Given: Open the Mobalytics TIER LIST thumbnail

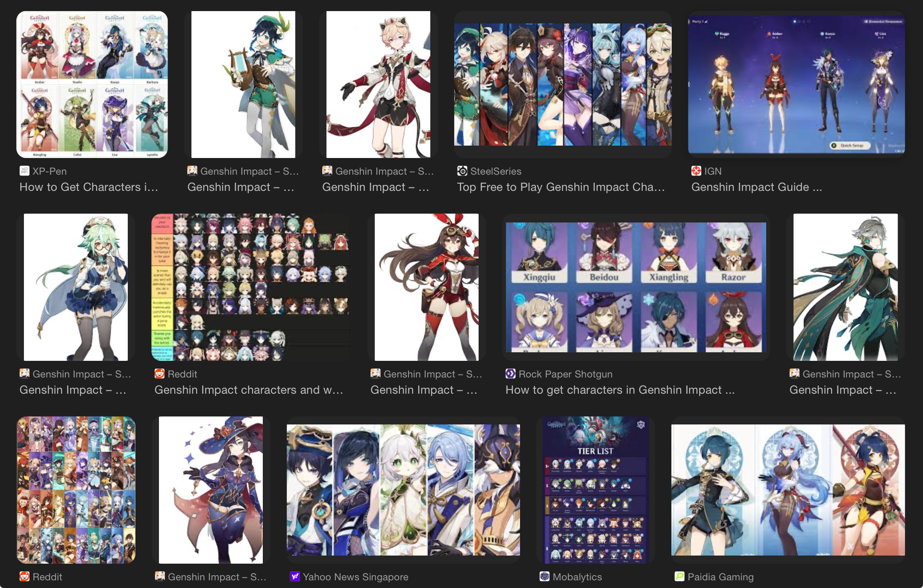Looking at the screenshot, I should (x=595, y=490).
